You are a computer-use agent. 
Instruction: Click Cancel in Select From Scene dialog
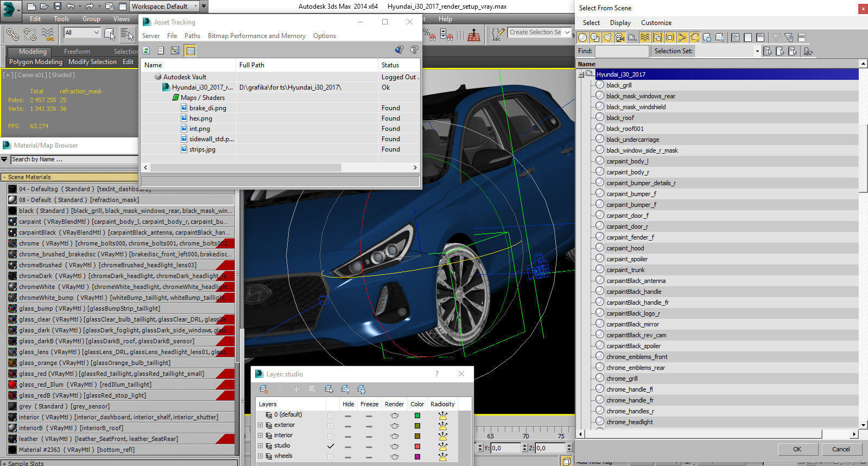(841, 449)
